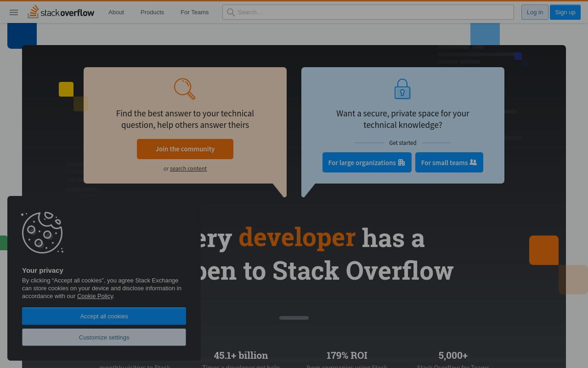
Task: Click the 'Your privacy' heading
Action: (43, 270)
